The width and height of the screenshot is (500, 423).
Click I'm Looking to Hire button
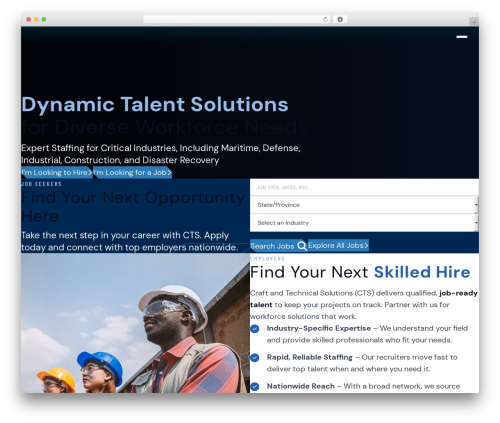pos(57,172)
